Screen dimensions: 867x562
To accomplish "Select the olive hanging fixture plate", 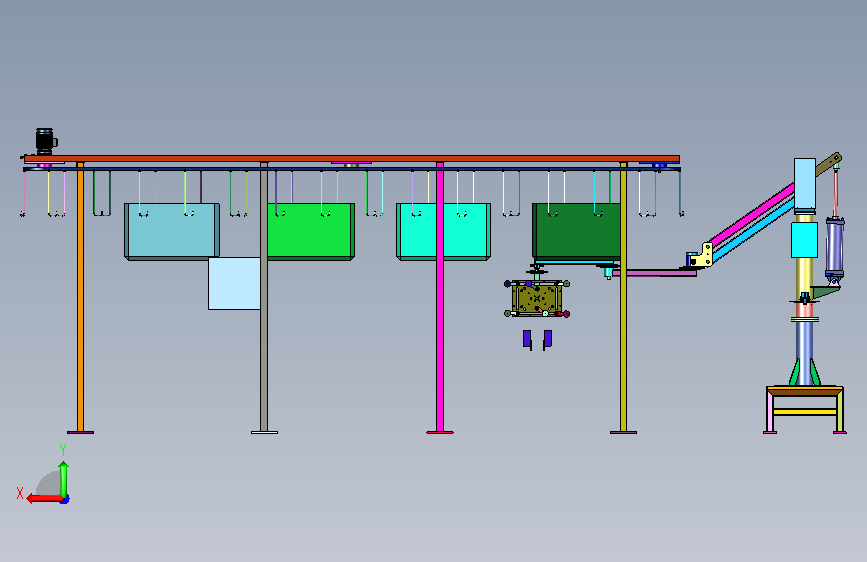I will point(536,299).
